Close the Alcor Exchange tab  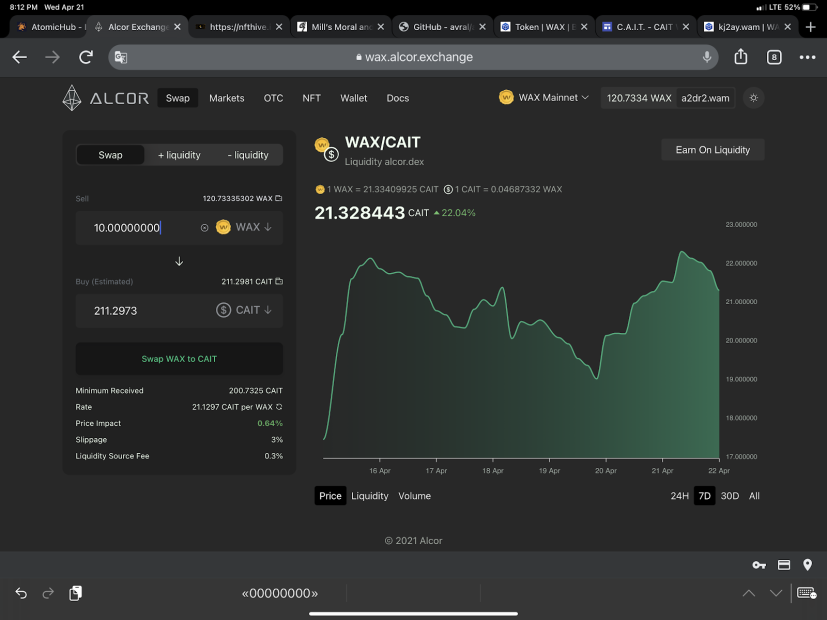(177, 27)
